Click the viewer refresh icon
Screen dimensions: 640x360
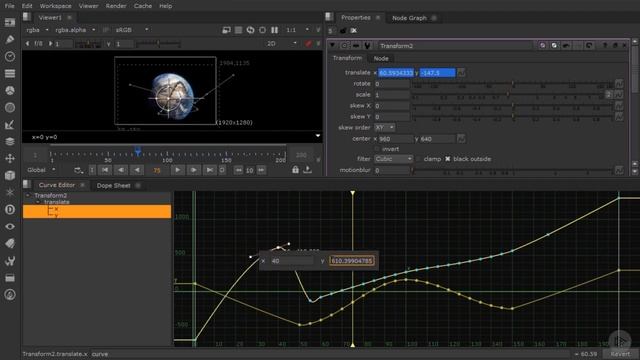(x=250, y=30)
